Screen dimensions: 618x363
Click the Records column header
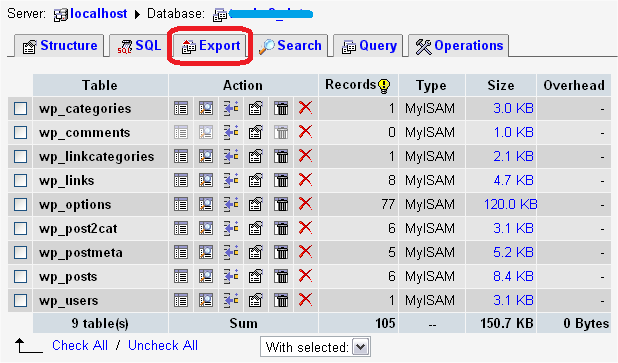350,85
